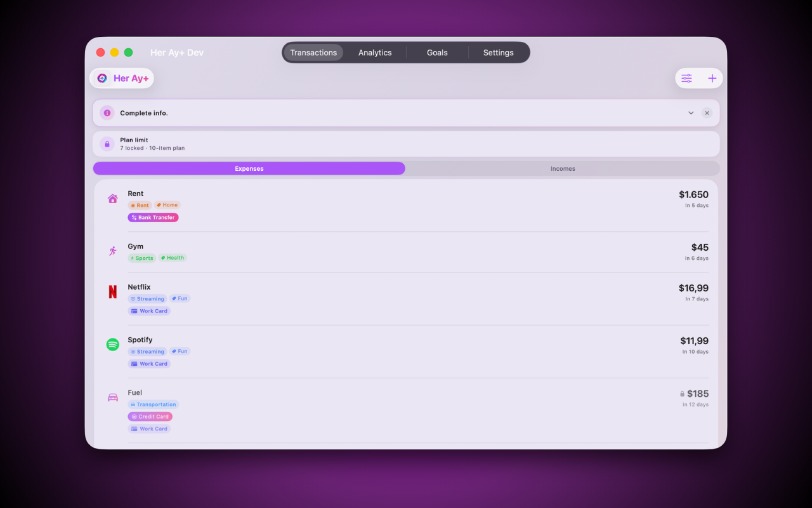The width and height of the screenshot is (812, 508).
Task: Open the Settings tab
Action: pos(499,53)
